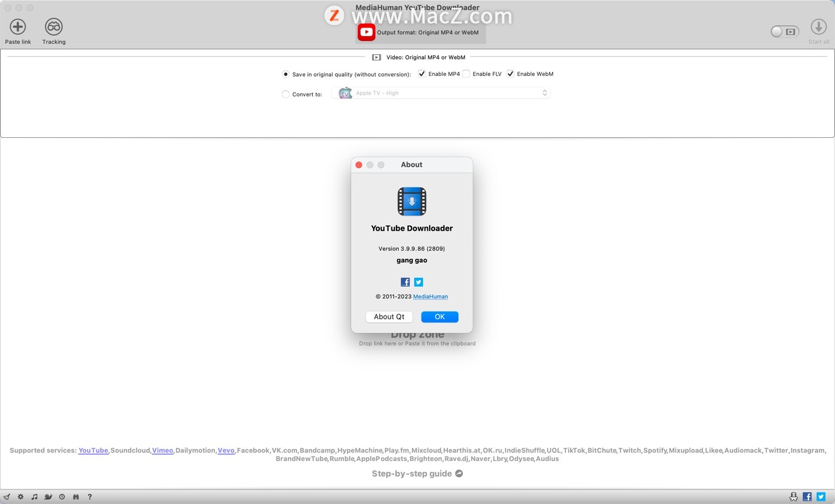
Task: Click the YouTube Downloader app icon in About
Action: [412, 201]
